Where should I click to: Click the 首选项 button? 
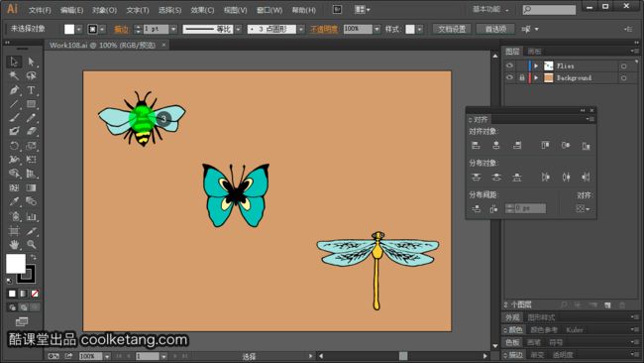pos(495,29)
